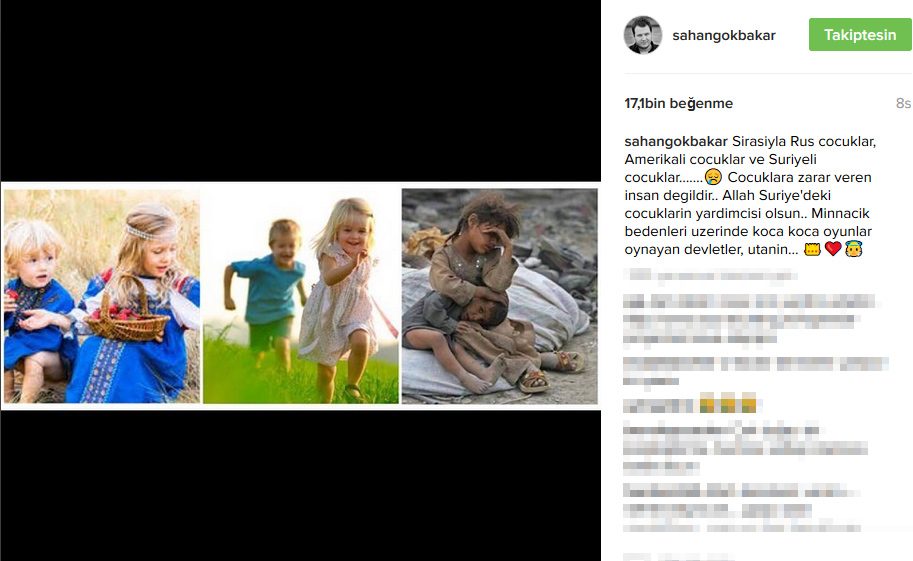The height and width of the screenshot is (561, 913).
Task: Select the photo of children running on grass
Action: point(301,296)
